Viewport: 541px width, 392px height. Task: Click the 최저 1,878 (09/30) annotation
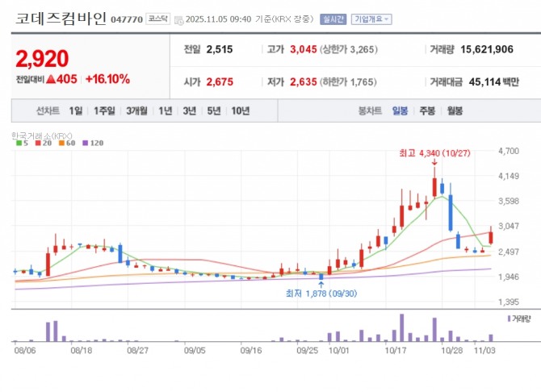(x=321, y=294)
